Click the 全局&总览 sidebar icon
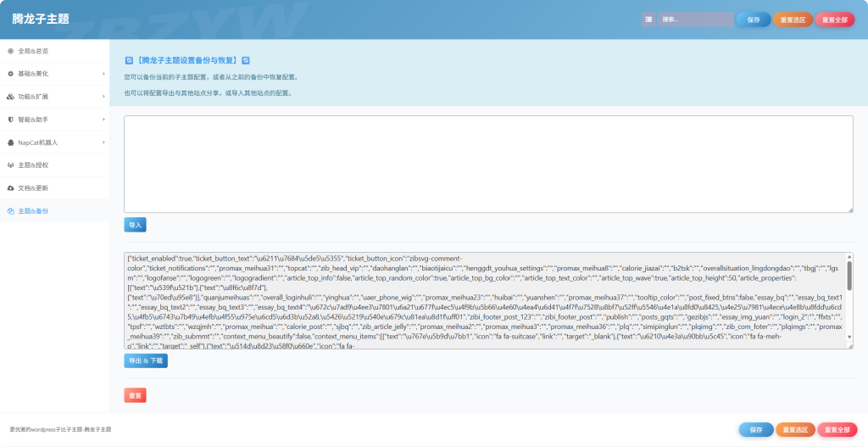This screenshot has height=447, width=868. pos(11,51)
